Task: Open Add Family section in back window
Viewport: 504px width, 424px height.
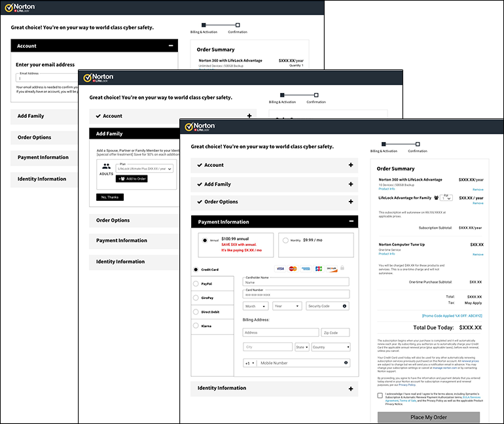Action: coord(44,116)
